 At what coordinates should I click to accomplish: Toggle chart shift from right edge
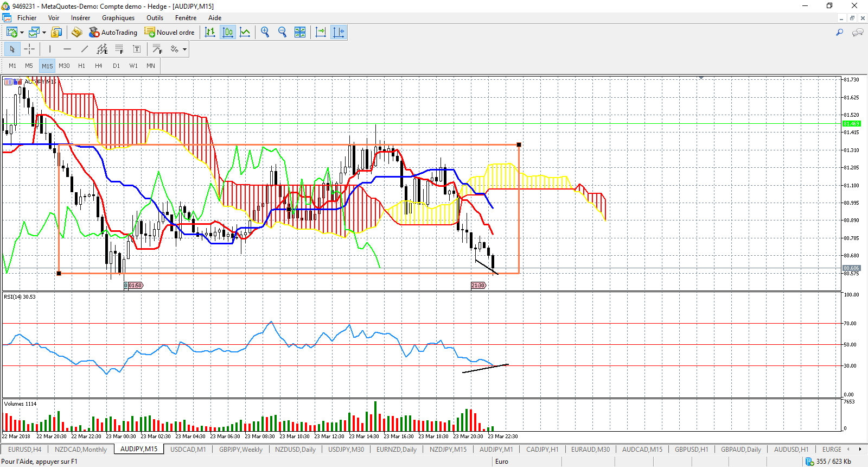pyautogui.click(x=339, y=33)
